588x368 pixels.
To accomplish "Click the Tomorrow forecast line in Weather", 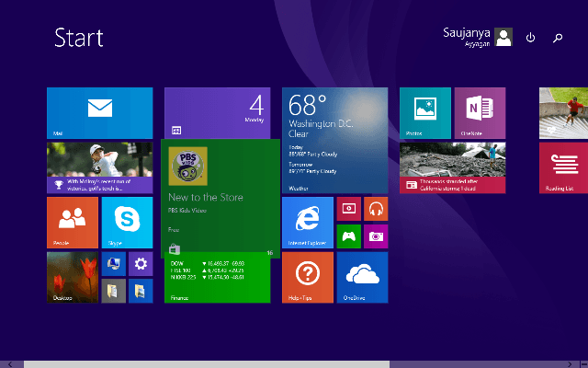I will (312, 167).
